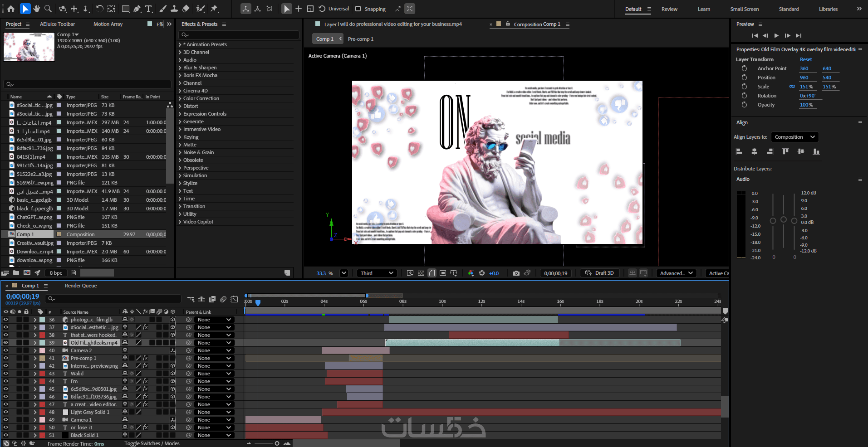
Task: Select the Pen tool
Action: coord(137,9)
